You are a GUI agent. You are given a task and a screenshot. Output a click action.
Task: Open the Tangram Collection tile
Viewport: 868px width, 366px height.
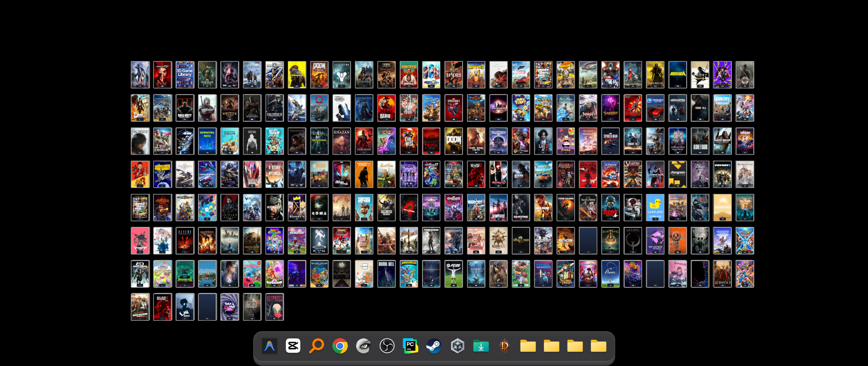[678, 174]
